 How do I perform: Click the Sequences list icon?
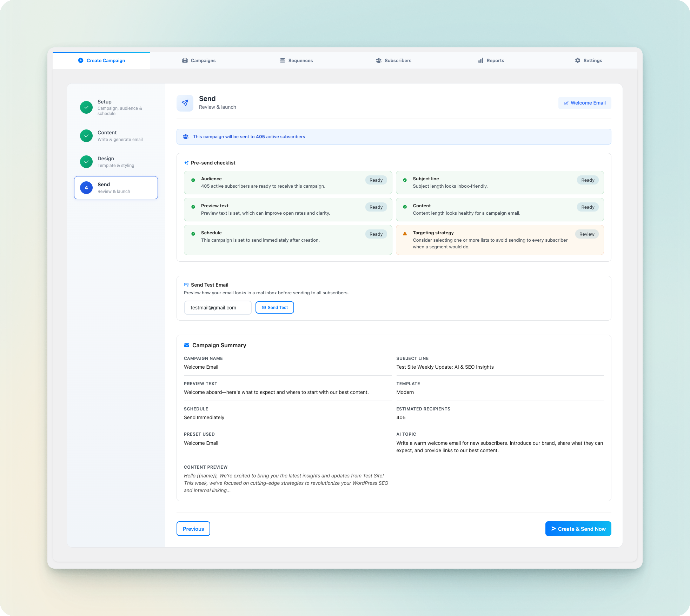tap(283, 60)
